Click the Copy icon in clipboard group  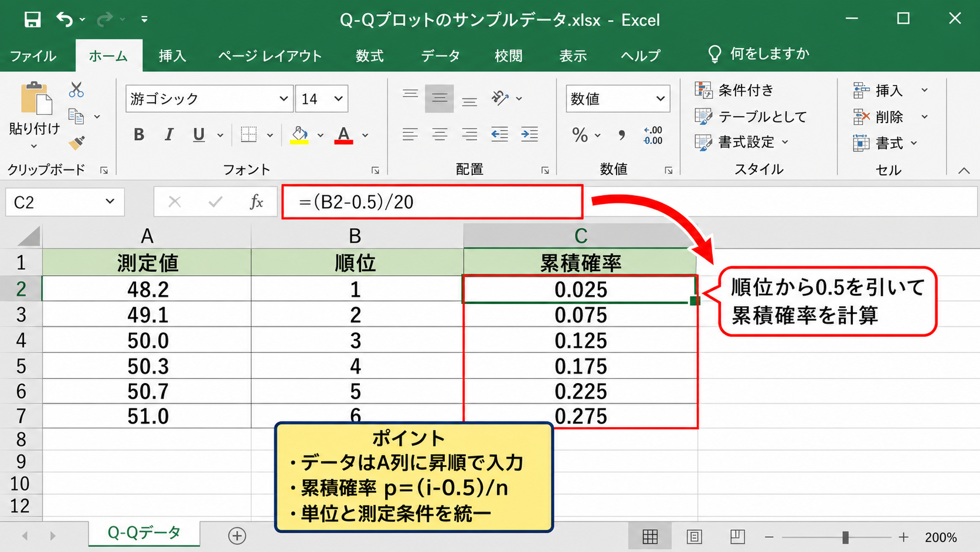click(76, 116)
